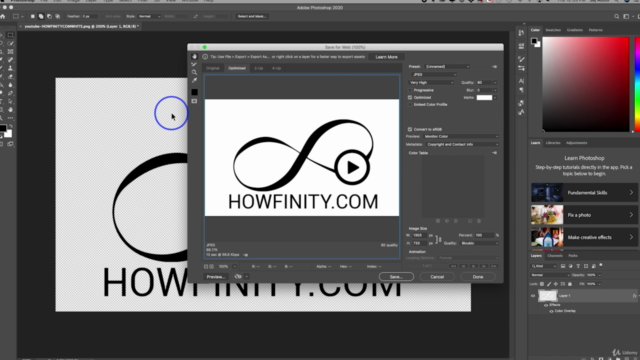
Task: Select the Hand tool in Save for Web
Action: [x=194, y=57]
